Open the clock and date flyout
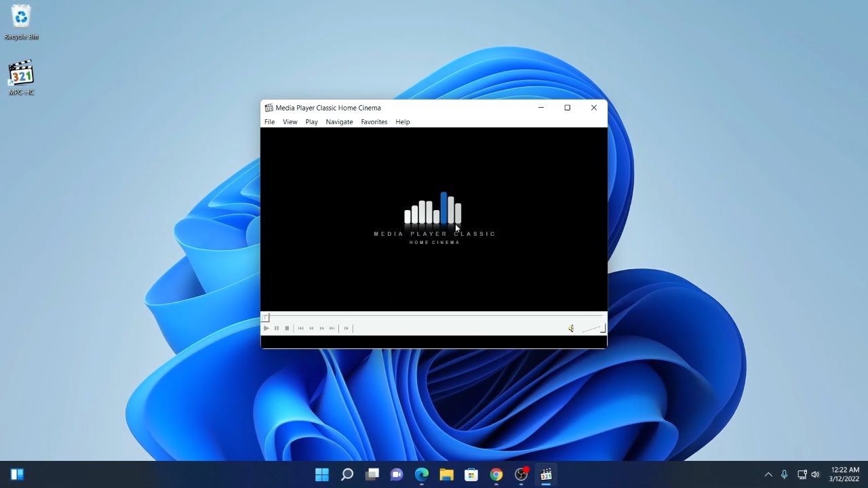The height and width of the screenshot is (488, 868). click(845, 474)
